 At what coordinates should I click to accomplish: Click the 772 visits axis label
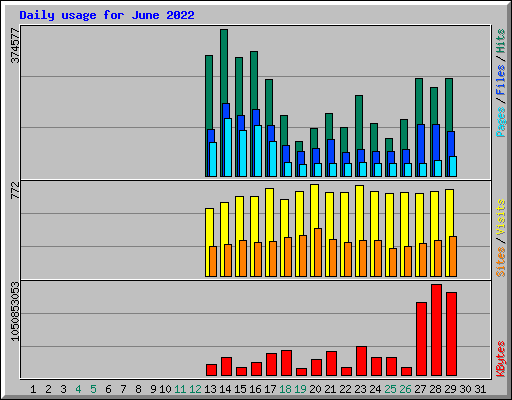click(x=15, y=190)
